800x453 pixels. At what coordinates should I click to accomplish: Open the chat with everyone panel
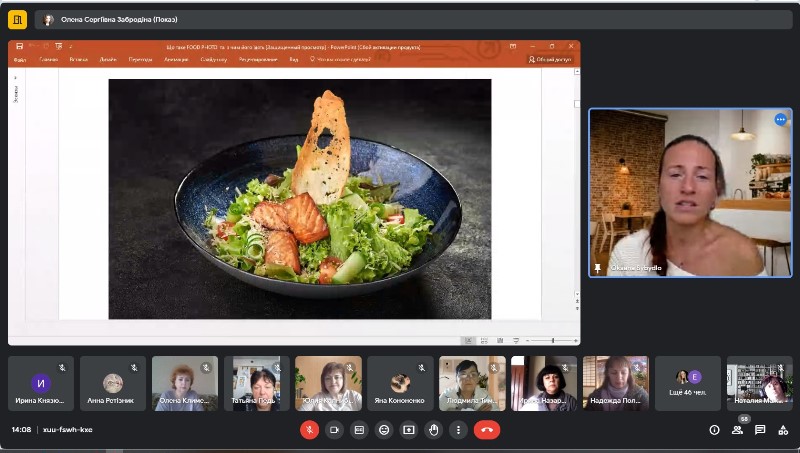pyautogui.click(x=760, y=430)
